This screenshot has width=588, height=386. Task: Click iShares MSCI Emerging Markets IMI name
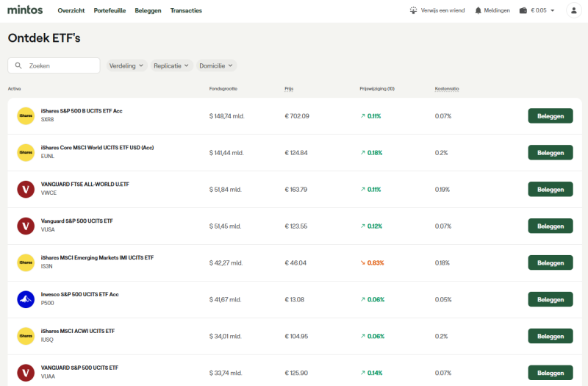97,258
